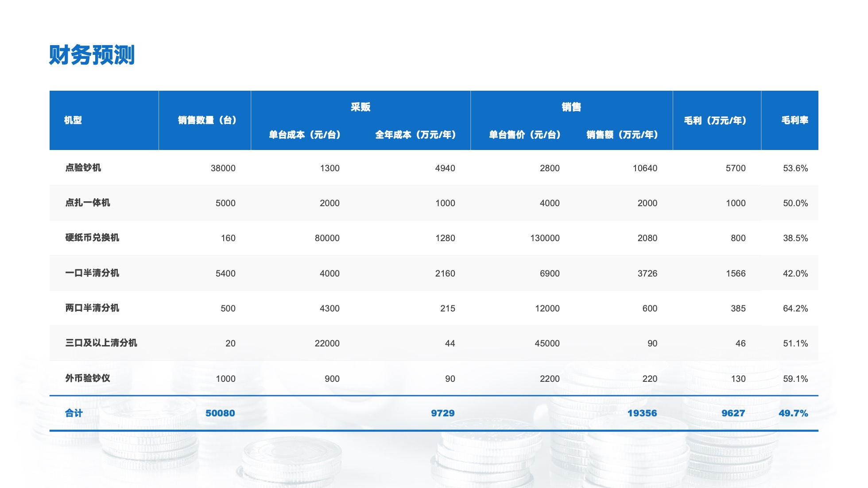The image size is (868, 488).
Task: Click the 9729 total cost cell
Action: coord(443,413)
